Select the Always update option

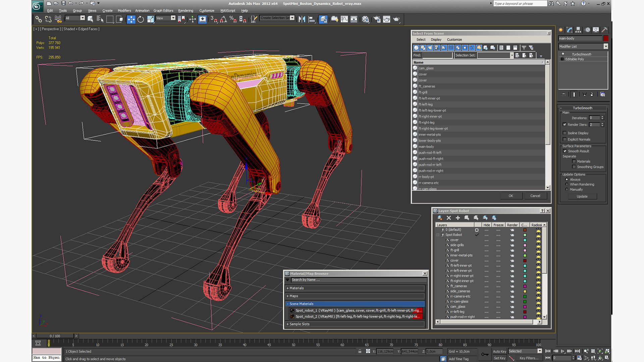567,179
